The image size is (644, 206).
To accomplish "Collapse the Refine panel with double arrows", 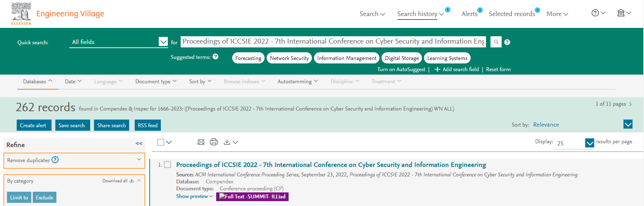I will (139, 144).
